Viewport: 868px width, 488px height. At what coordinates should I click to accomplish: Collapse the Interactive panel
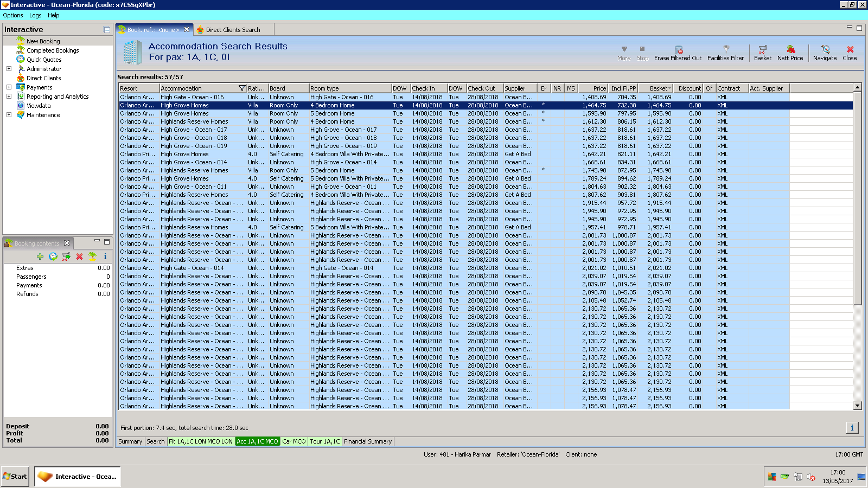107,30
